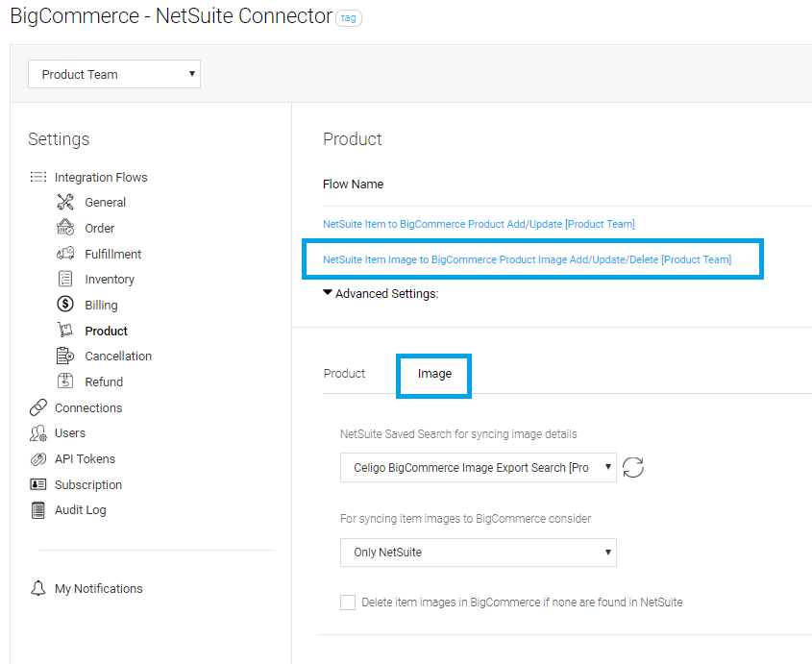This screenshot has width=812, height=664.
Task: Select Billing in Integration Flows
Action: [x=101, y=305]
